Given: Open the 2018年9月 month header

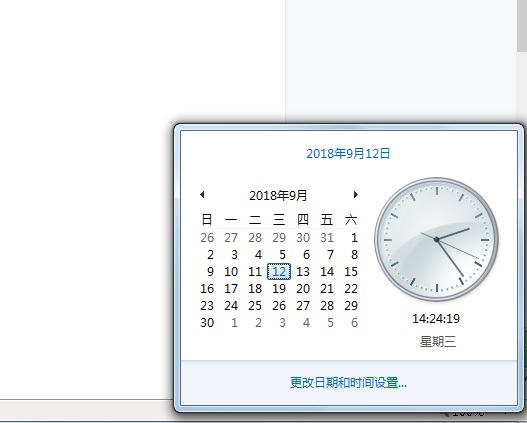Looking at the screenshot, I should [278, 195].
